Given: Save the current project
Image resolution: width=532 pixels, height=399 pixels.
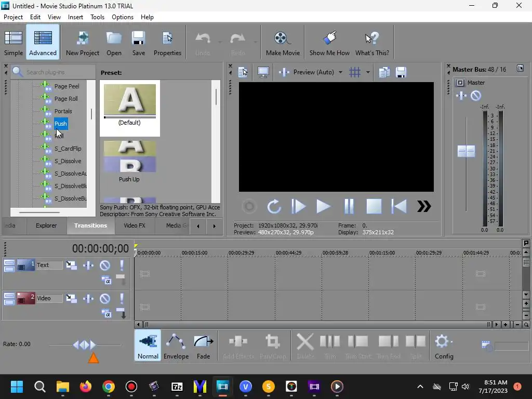Looking at the screenshot, I should tap(138, 43).
